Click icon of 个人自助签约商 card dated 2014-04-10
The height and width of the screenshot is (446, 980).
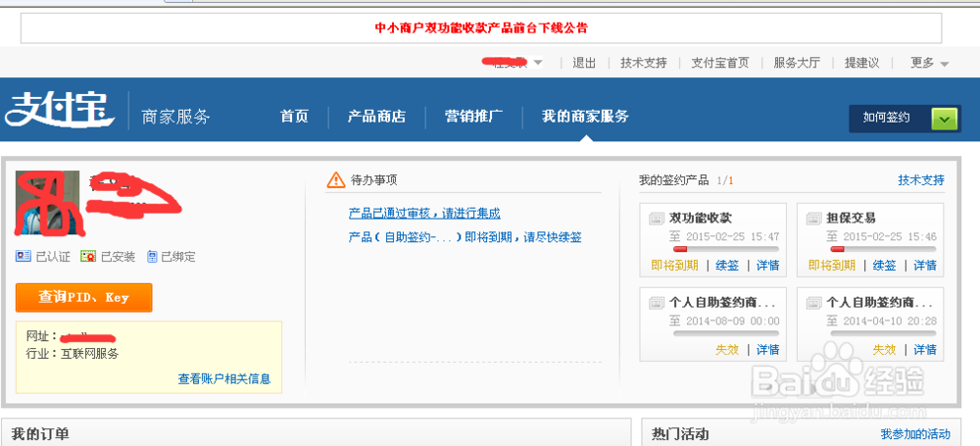coord(813,303)
